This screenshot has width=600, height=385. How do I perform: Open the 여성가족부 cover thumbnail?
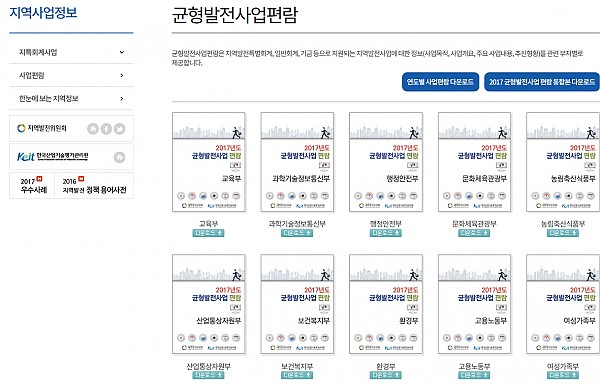[x=563, y=304]
